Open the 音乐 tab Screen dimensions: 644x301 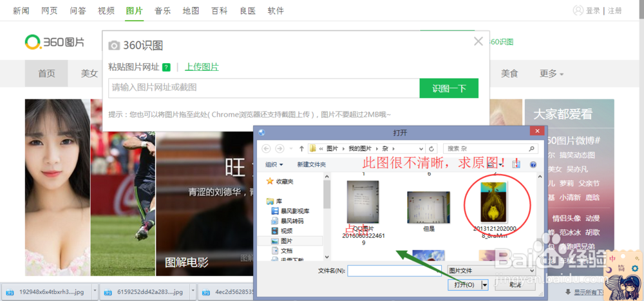pos(163,11)
